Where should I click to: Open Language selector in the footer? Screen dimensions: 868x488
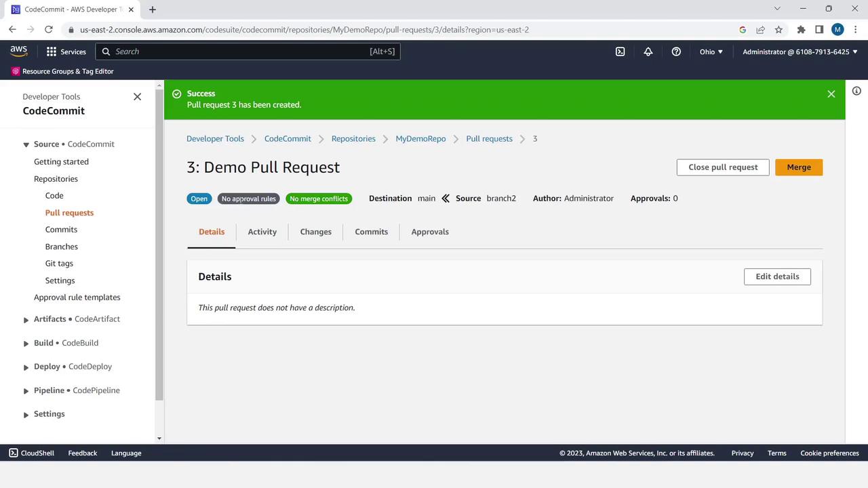point(126,453)
